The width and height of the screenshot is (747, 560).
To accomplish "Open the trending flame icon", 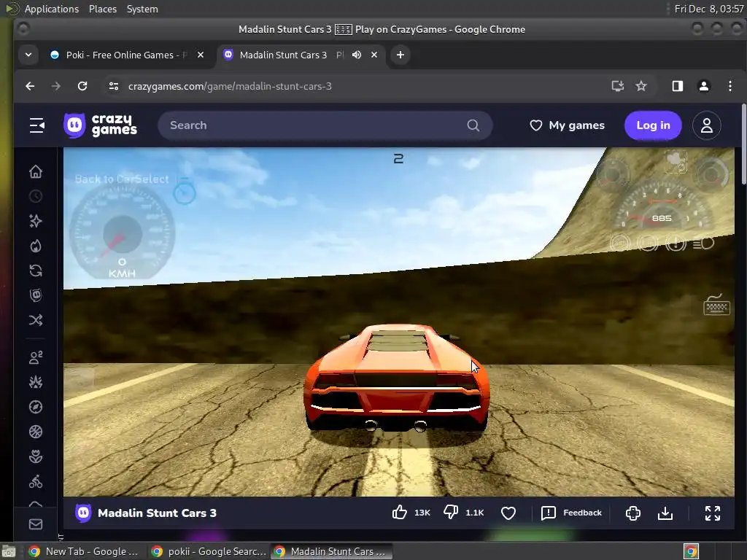I will click(x=36, y=246).
